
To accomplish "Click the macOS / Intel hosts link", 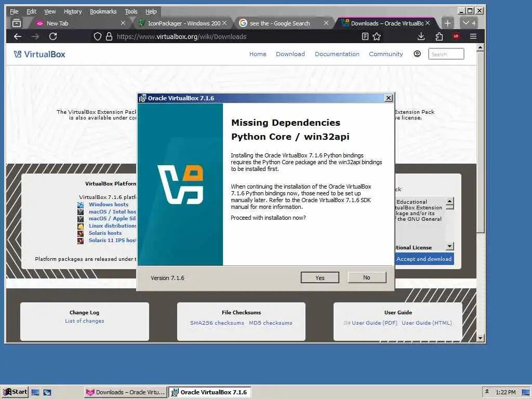I will coord(112,212).
